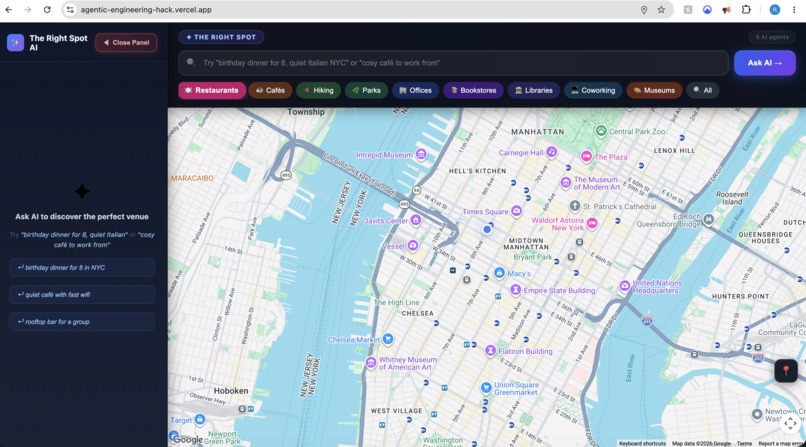
Task: Select the Libraries category filter
Action: point(534,90)
